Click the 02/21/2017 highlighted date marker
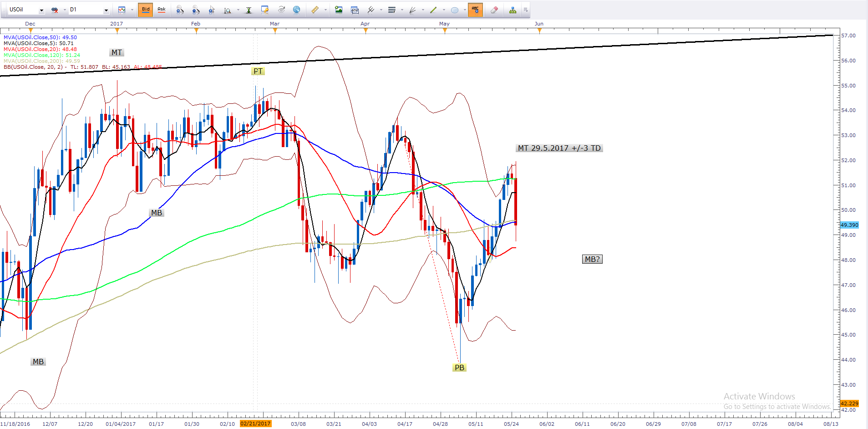 pos(255,424)
